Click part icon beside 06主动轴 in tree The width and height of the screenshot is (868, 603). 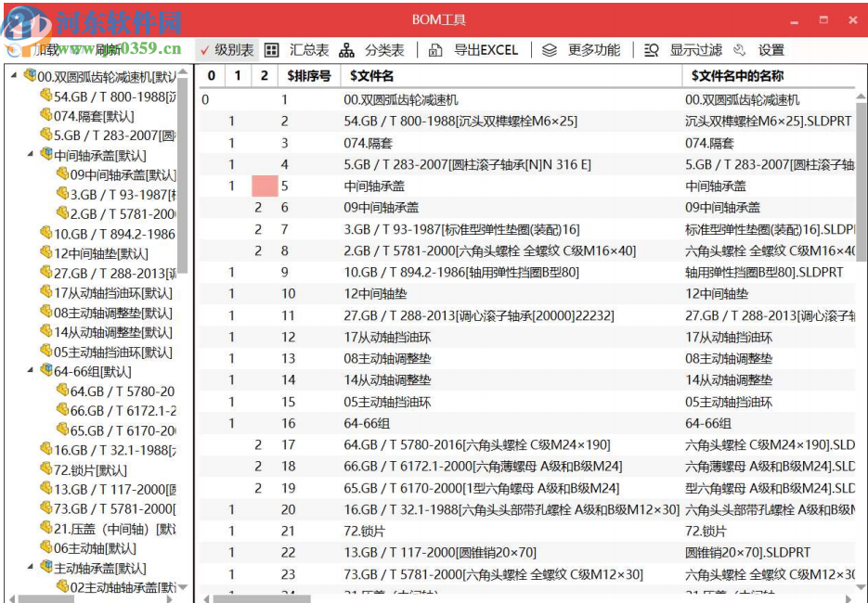tap(46, 547)
